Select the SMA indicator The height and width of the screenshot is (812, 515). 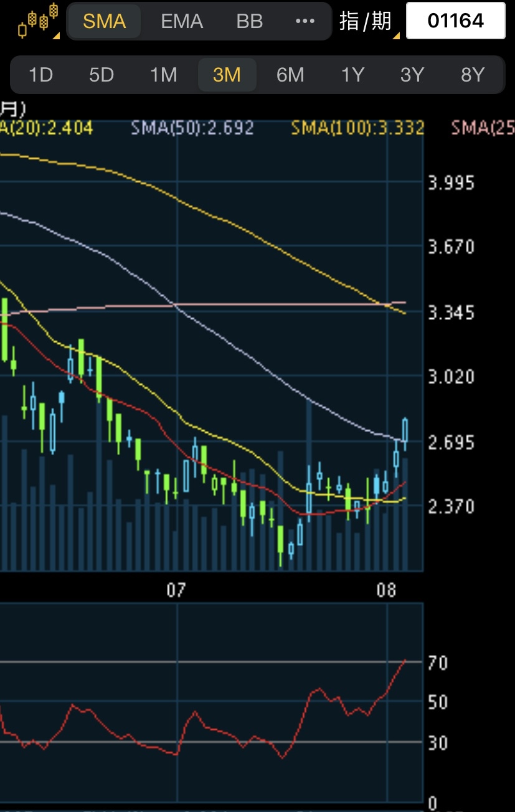[105, 21]
